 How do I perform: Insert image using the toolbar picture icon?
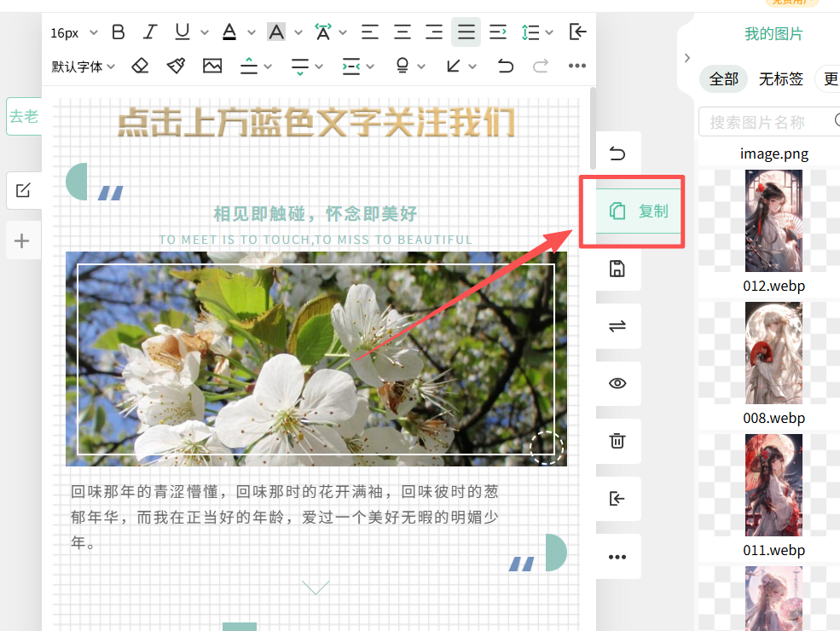[x=211, y=66]
